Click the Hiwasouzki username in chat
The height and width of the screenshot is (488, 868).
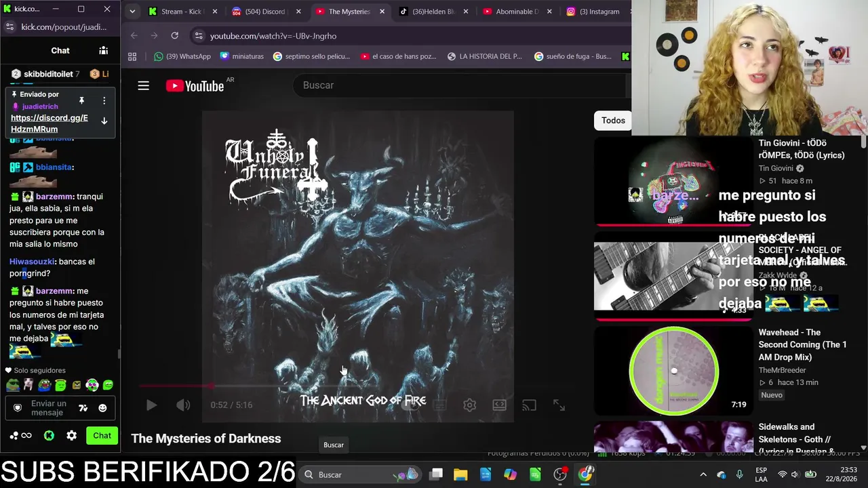point(32,262)
